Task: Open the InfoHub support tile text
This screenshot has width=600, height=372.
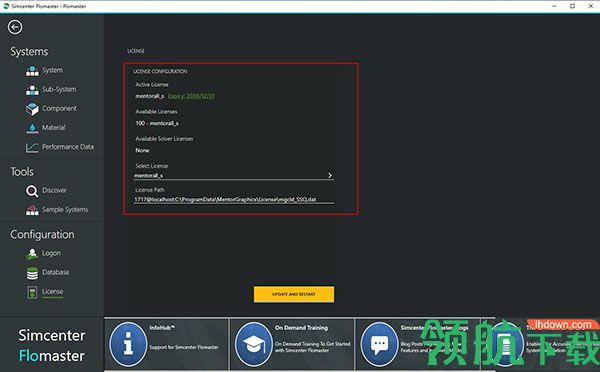Action: 184,347
